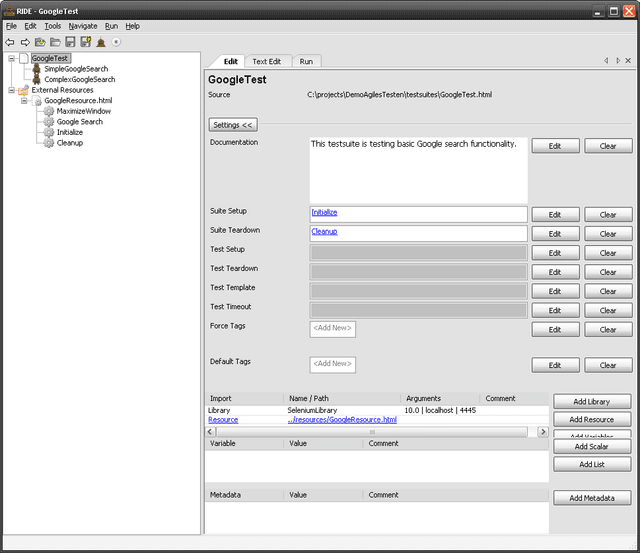Click the Force Tags Add New field
Screen dimensions: 640x553
[x=332, y=329]
